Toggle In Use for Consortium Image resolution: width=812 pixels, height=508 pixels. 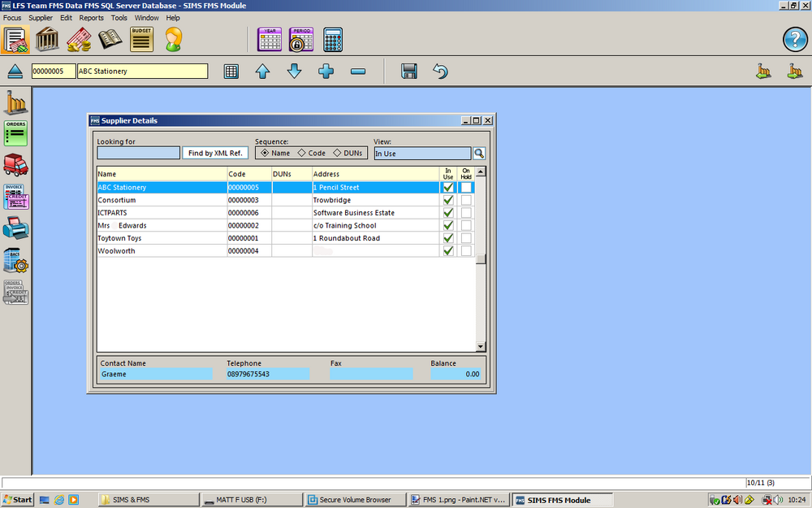(448, 200)
